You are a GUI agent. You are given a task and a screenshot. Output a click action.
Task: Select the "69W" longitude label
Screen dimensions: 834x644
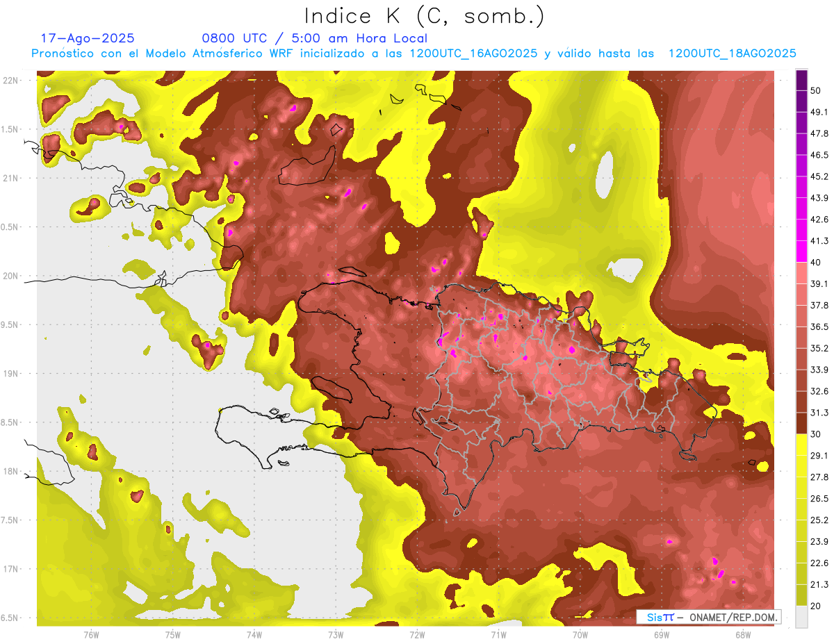point(661,634)
